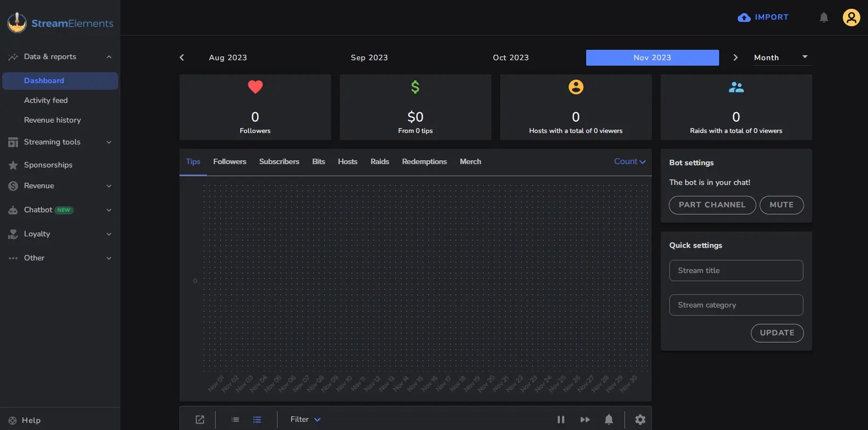
Task: Open the user account avatar menu
Action: [x=851, y=18]
